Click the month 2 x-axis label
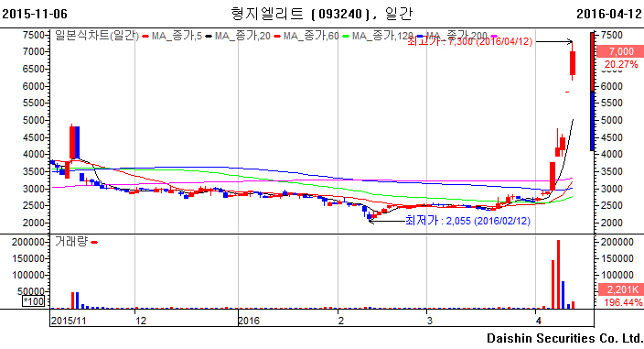 point(341,321)
